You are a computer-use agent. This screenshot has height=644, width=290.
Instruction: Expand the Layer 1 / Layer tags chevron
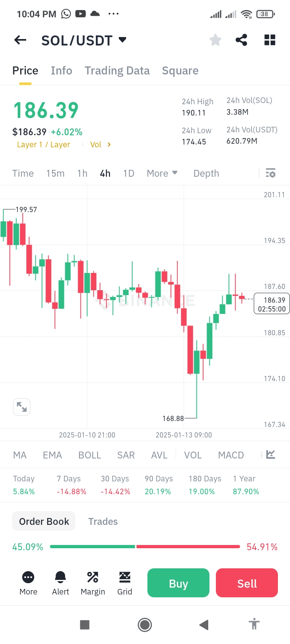pos(109,144)
